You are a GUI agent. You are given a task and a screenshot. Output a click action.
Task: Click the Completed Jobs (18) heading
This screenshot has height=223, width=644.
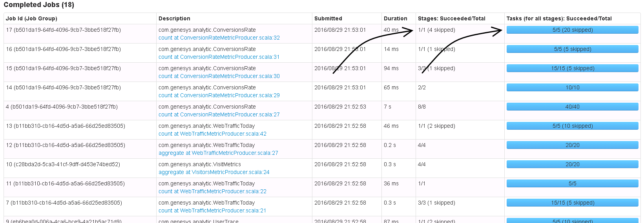coord(39,5)
